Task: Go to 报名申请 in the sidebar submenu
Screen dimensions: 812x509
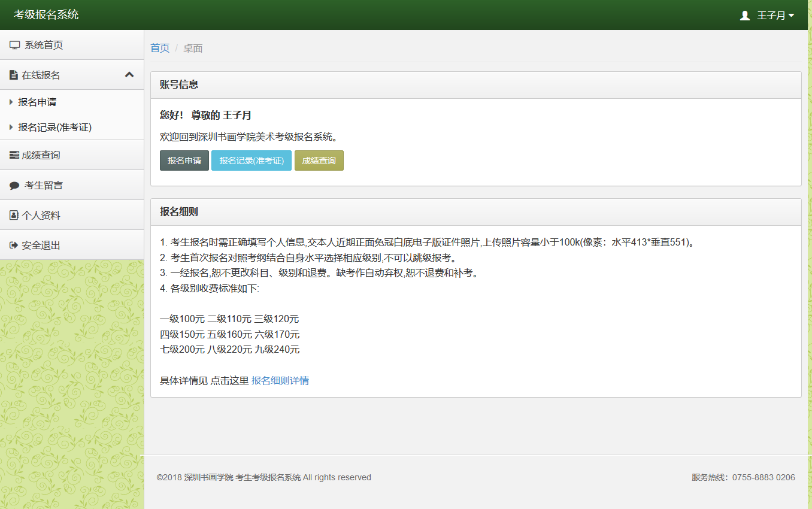Action: [72, 102]
